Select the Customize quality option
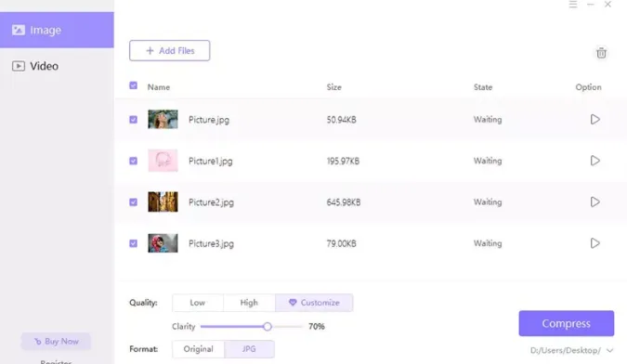The width and height of the screenshot is (627, 364). click(x=314, y=303)
